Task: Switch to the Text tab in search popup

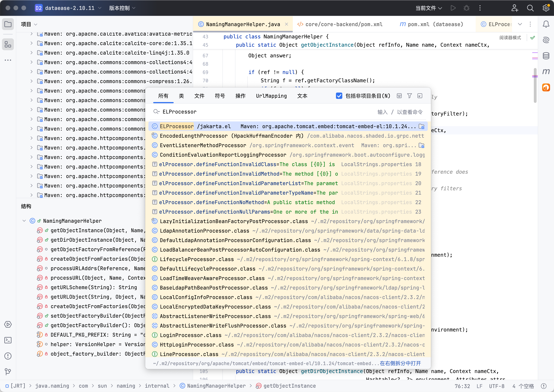Action: click(x=302, y=96)
